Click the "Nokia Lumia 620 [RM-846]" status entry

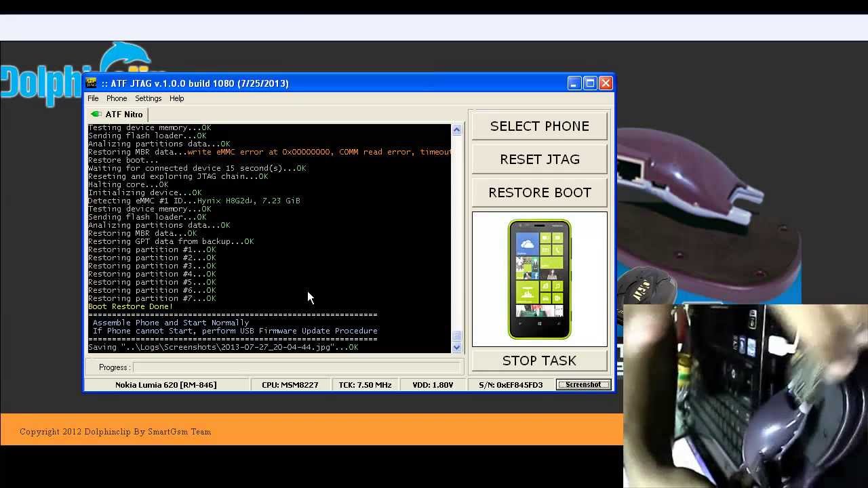pyautogui.click(x=166, y=384)
